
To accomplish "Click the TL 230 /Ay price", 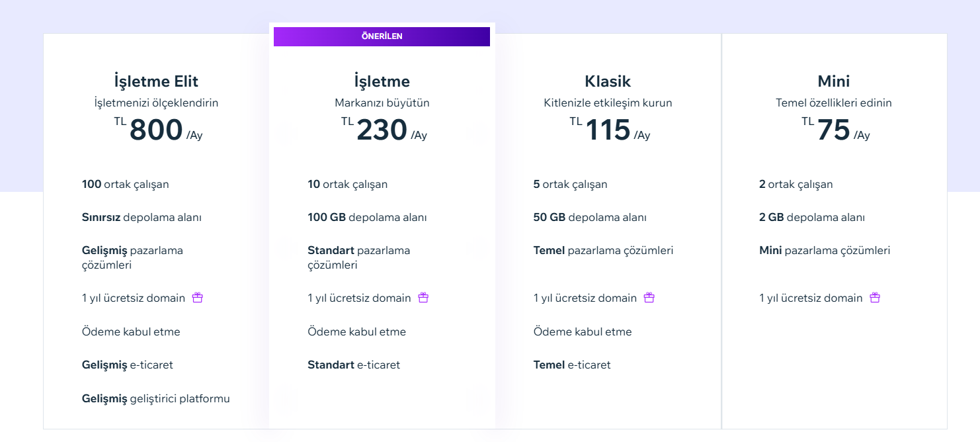I will [x=383, y=130].
